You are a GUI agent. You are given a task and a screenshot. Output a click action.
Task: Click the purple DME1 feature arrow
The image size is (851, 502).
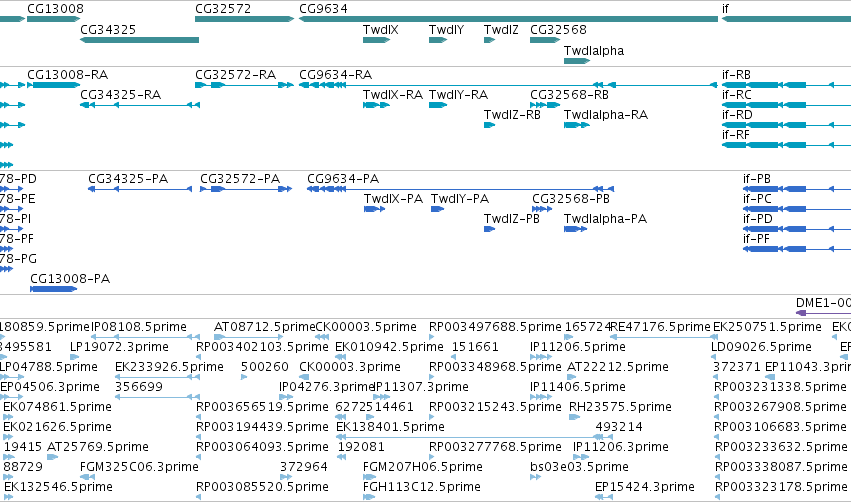click(823, 313)
